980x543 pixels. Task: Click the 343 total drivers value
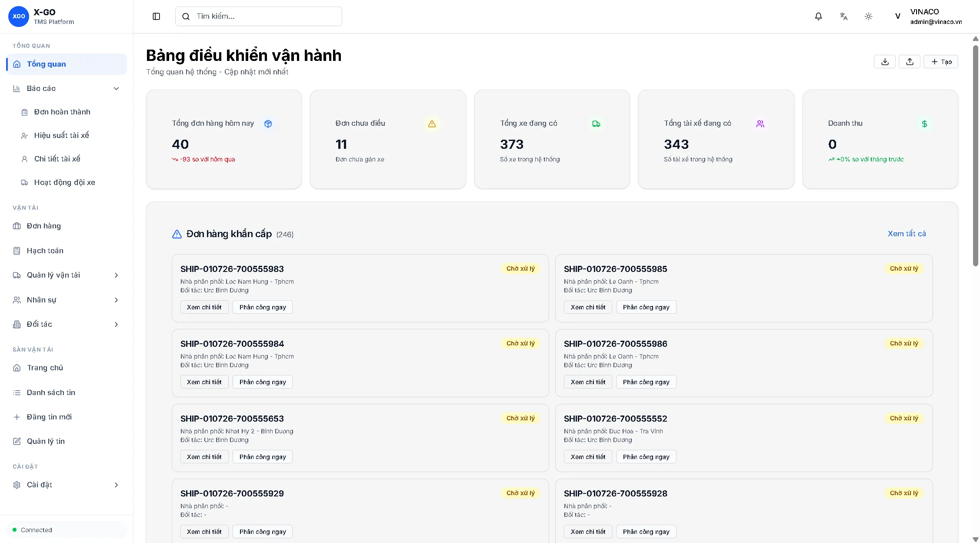coord(676,144)
